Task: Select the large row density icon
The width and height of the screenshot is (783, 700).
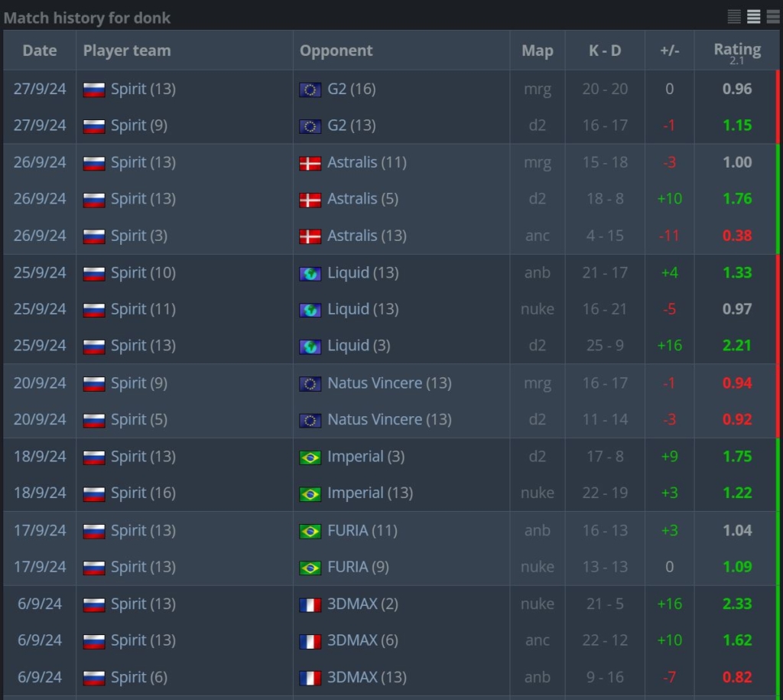Action: 773,17
